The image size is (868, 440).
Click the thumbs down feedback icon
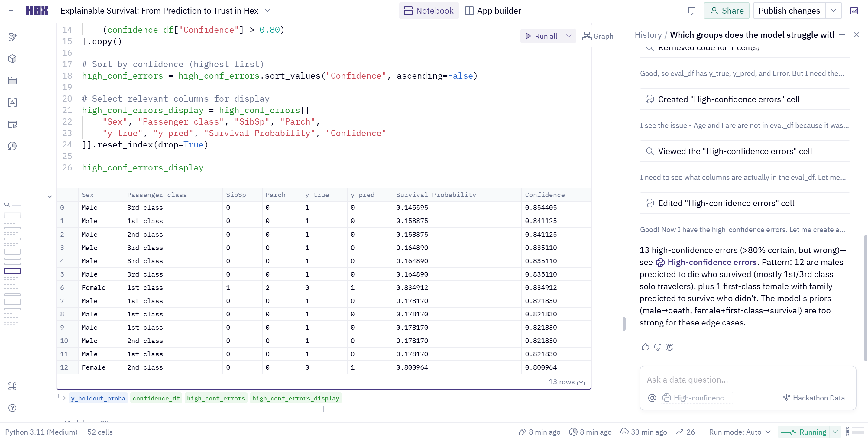pyautogui.click(x=657, y=347)
